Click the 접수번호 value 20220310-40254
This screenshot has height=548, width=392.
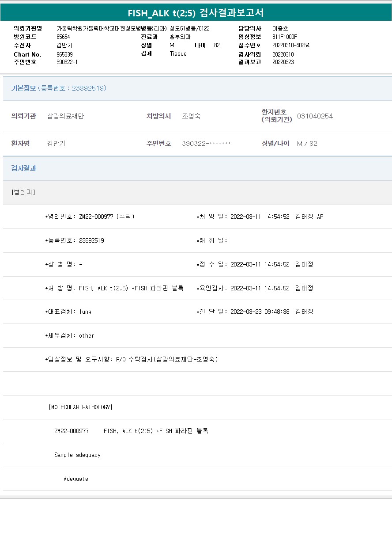pyautogui.click(x=290, y=46)
